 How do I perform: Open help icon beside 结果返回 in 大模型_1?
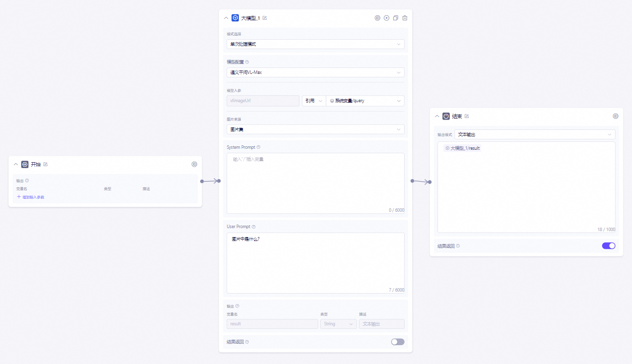point(247,342)
